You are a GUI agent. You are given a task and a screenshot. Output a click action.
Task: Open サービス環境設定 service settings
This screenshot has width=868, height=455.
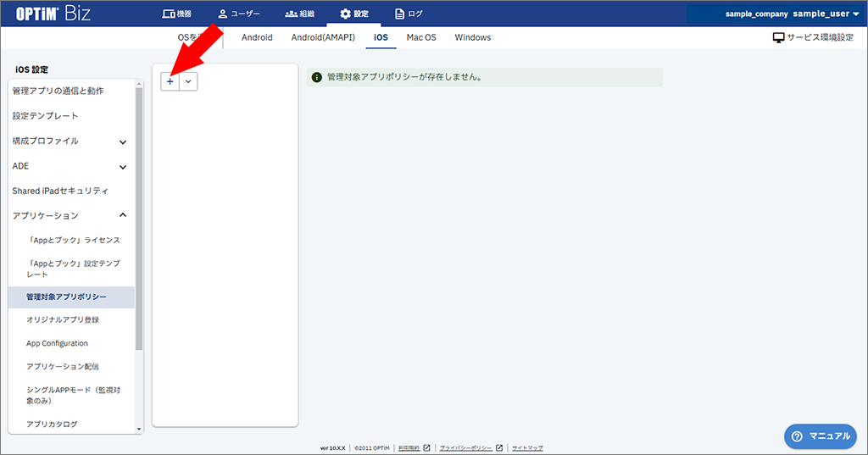click(x=813, y=37)
